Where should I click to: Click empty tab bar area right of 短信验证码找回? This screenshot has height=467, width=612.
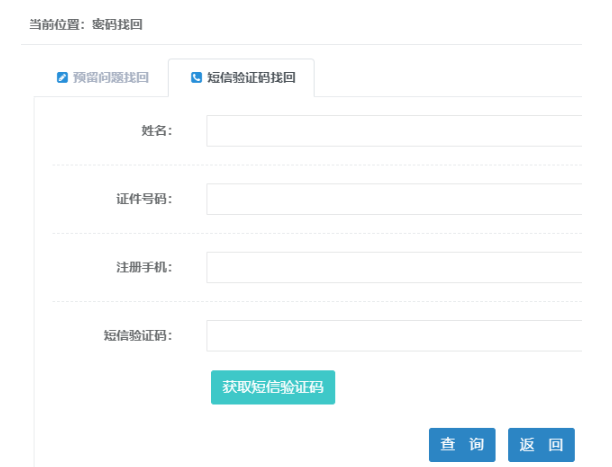(450, 78)
